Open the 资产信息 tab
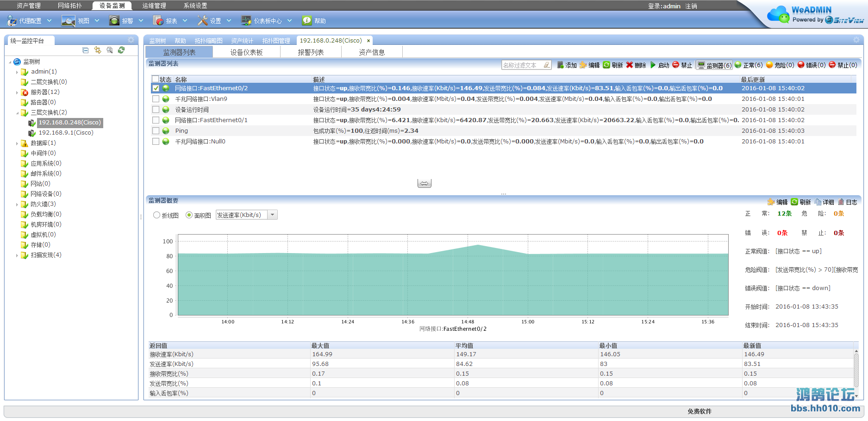 pyautogui.click(x=372, y=52)
